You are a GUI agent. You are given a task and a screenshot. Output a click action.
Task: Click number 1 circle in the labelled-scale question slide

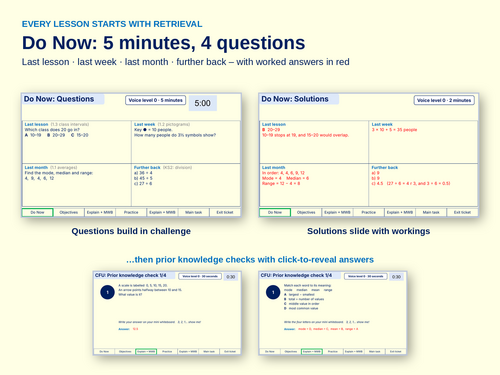pos(107,292)
